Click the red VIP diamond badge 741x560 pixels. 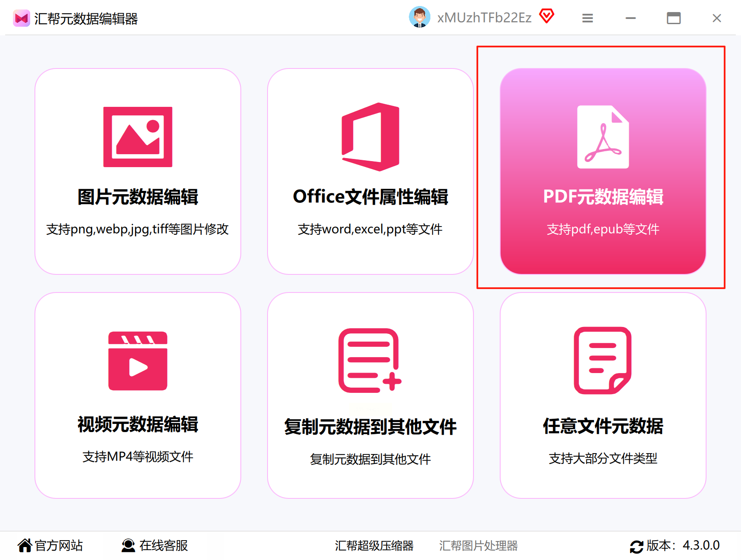547,16
